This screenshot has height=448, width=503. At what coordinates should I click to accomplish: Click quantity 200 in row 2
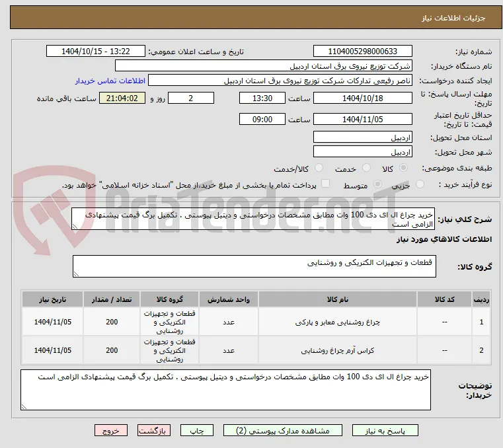(112, 350)
